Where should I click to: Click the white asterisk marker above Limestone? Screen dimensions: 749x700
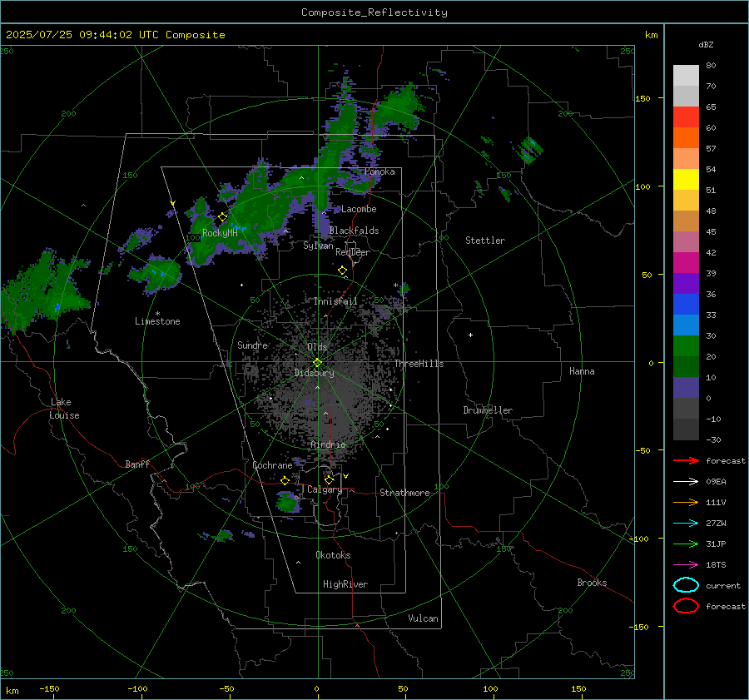(x=157, y=314)
